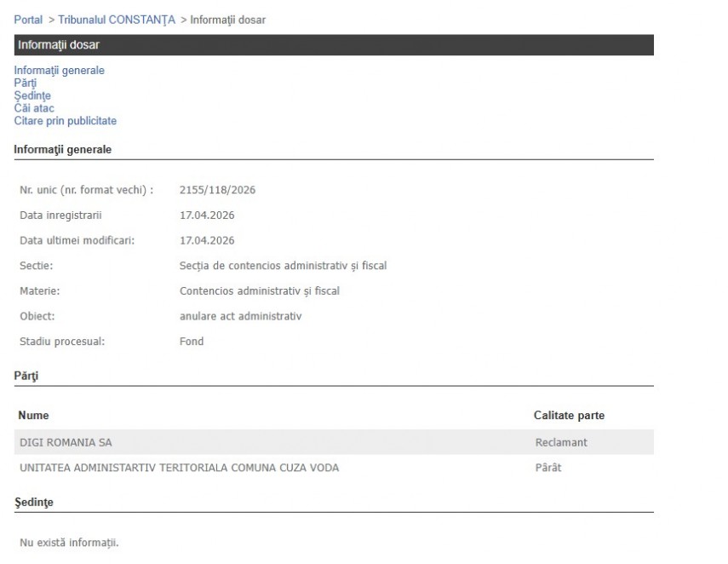The height and width of the screenshot is (564, 728).
Task: Click the Nume column header
Action: 34,416
